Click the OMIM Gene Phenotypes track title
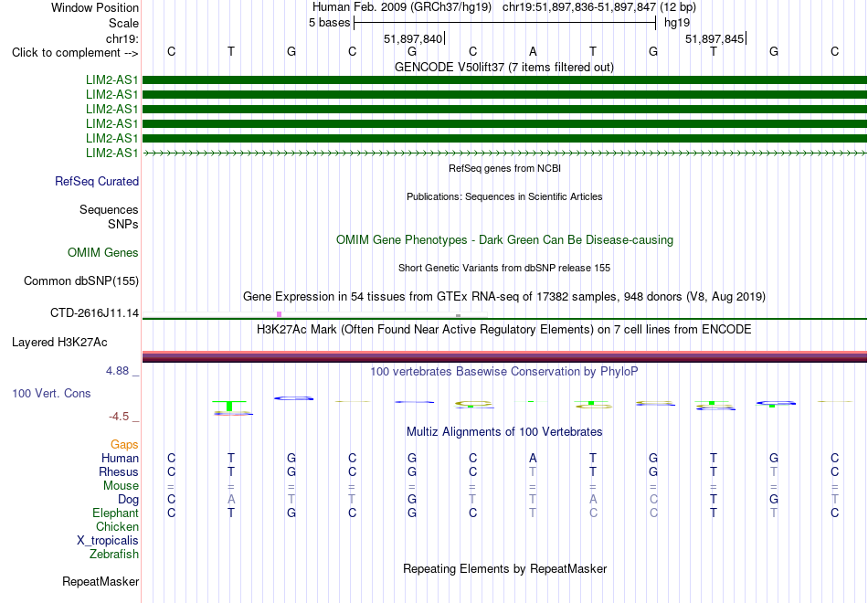The image size is (868, 603). coord(504,239)
